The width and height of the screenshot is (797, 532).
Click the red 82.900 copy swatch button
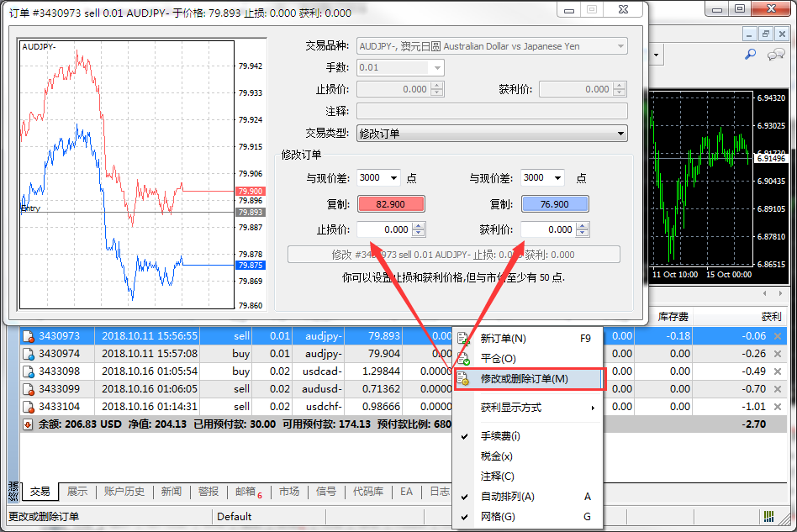[x=391, y=204]
